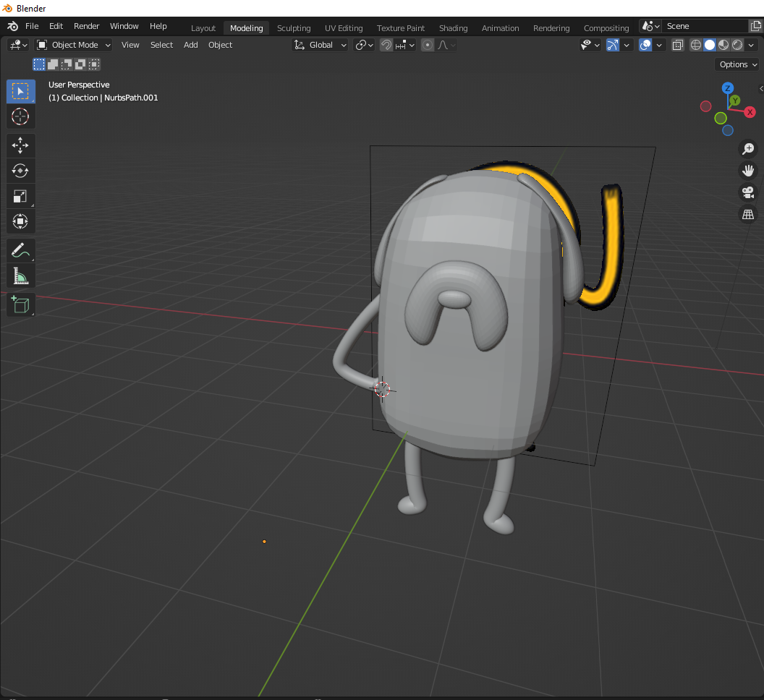Toggle snapping magnet on
Image resolution: width=764 pixels, height=700 pixels.
(x=386, y=46)
